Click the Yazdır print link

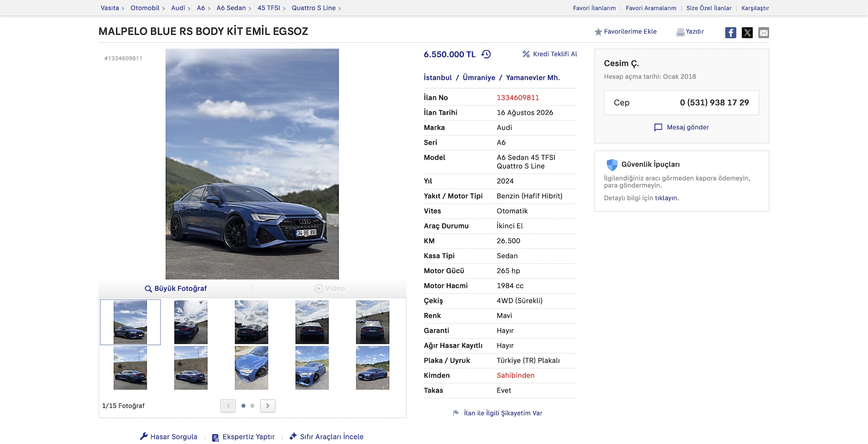pos(690,32)
